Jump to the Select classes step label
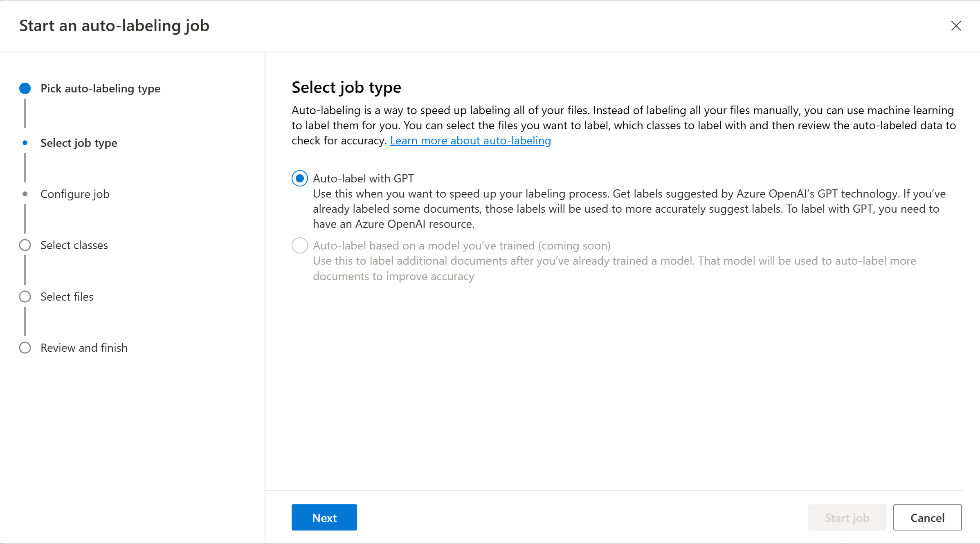 tap(74, 245)
